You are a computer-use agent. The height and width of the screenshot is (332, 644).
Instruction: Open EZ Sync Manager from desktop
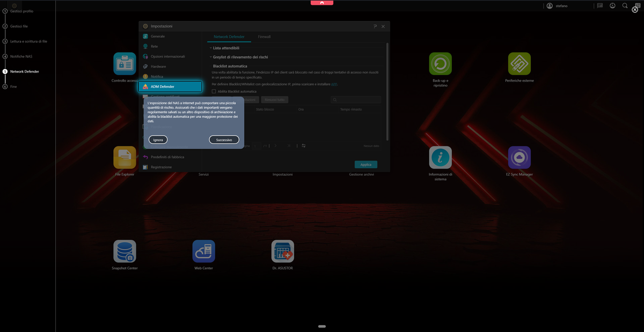point(519,157)
